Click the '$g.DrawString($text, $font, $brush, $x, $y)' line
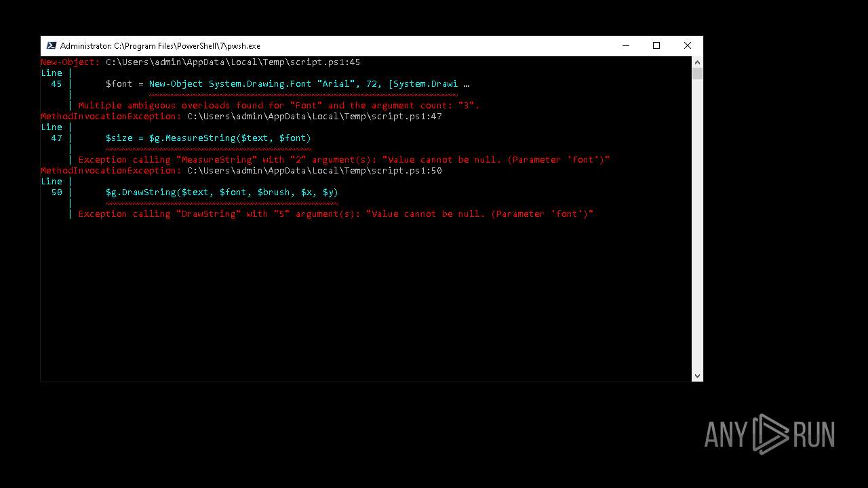868x488 pixels. (x=222, y=192)
